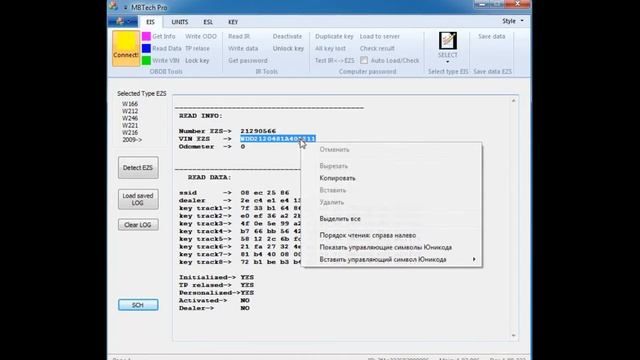Switch to the EIS tab
This screenshot has height=360, width=640.
pos(150,22)
